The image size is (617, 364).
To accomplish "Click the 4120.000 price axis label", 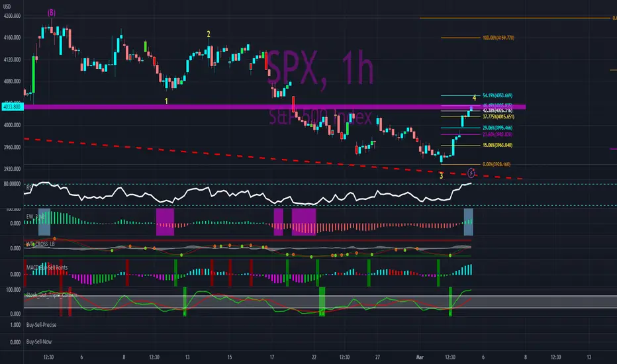I will point(12,60).
